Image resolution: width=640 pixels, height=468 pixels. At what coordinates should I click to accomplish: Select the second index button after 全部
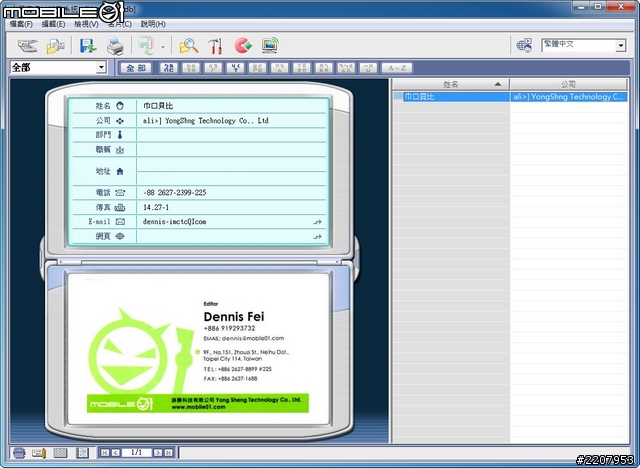pyautogui.click(x=191, y=68)
